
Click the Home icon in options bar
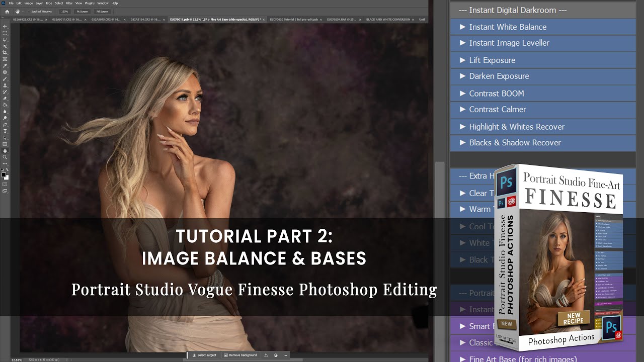7,11
